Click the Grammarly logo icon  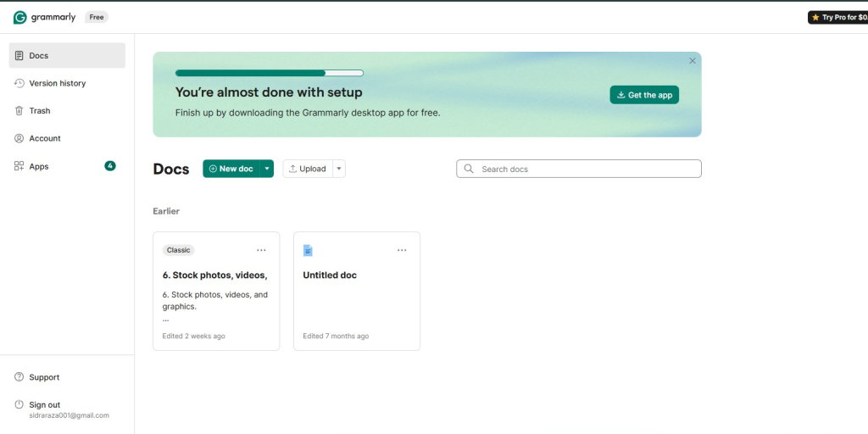(x=20, y=17)
